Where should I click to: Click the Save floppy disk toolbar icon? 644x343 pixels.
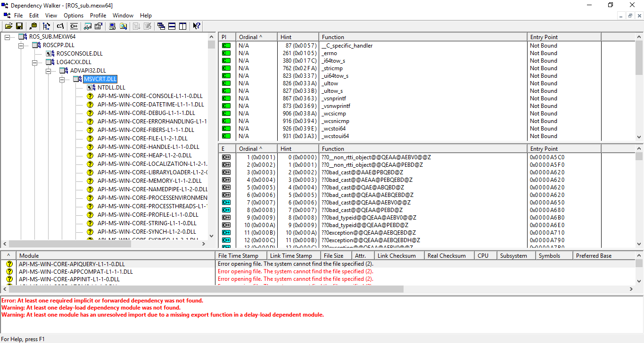click(19, 26)
